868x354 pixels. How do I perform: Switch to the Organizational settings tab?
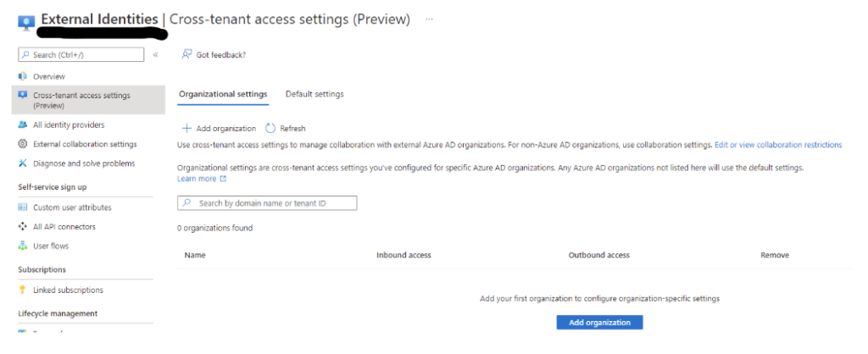tap(223, 94)
